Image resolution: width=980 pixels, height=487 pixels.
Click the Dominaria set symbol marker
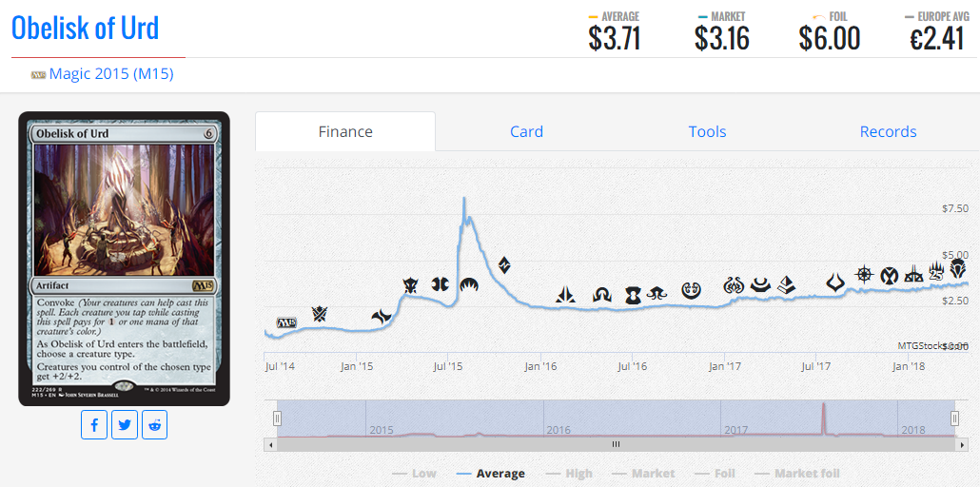(957, 269)
